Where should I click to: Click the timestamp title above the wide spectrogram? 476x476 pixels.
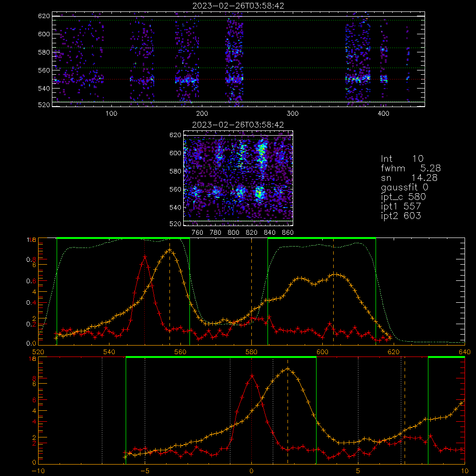238,6
